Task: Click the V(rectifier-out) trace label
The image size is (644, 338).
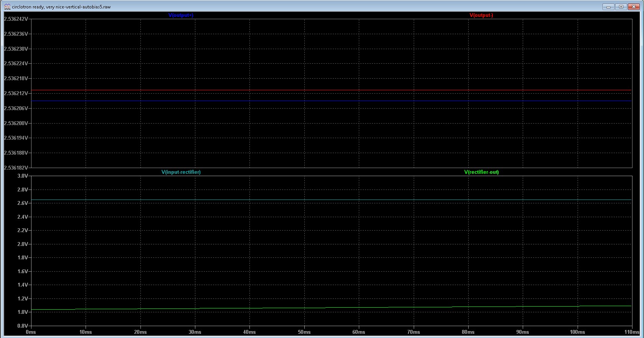Action: (x=482, y=172)
